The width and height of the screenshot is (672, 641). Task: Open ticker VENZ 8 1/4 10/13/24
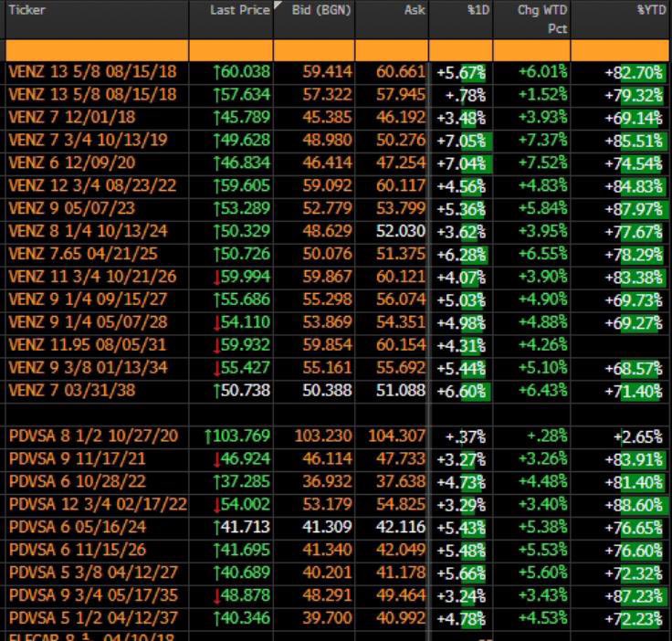click(88, 231)
